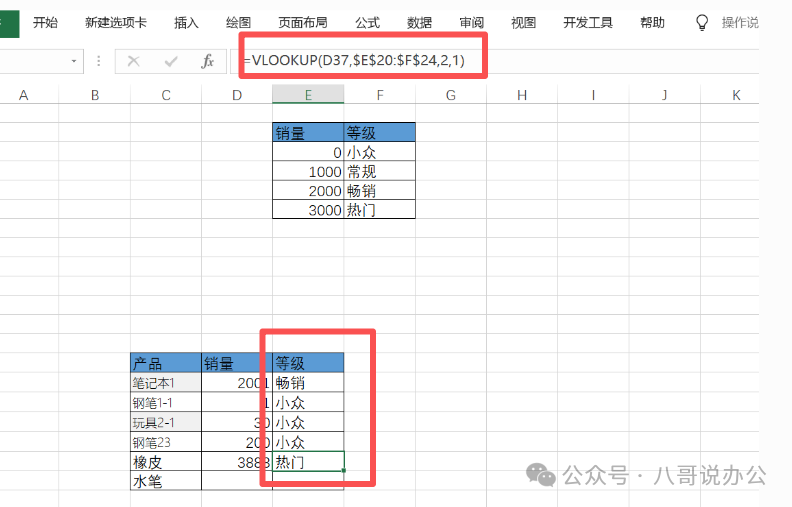Open the 帮助 tab
Screen dimensions: 792x507
[x=652, y=23]
